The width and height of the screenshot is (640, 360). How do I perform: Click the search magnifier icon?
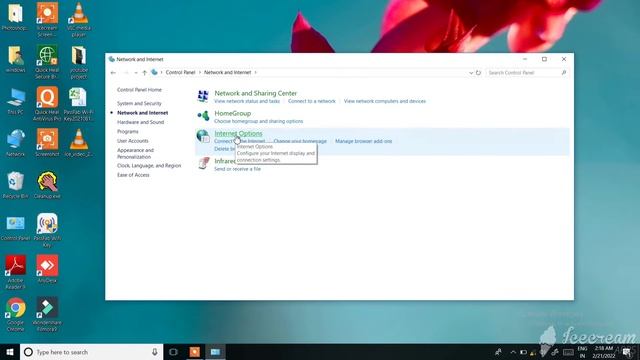(x=564, y=73)
